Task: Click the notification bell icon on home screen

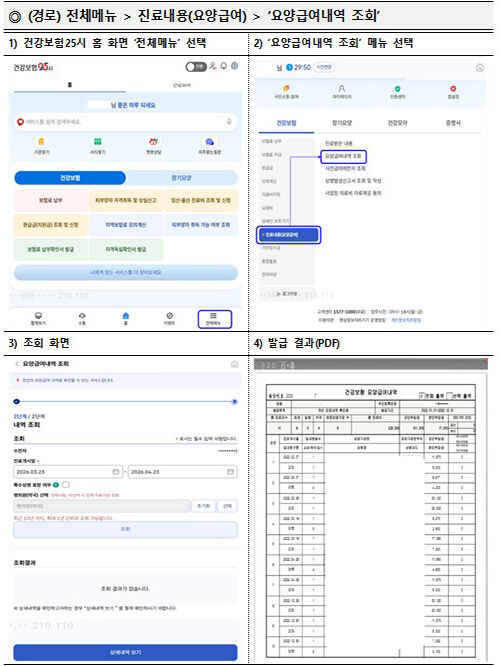Action: pos(223,66)
